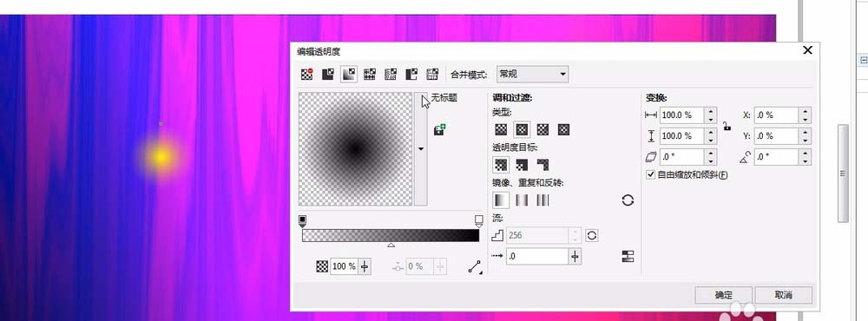Choose elliptical fountain transparency type
This screenshot has width=868, height=321.
tap(522, 130)
